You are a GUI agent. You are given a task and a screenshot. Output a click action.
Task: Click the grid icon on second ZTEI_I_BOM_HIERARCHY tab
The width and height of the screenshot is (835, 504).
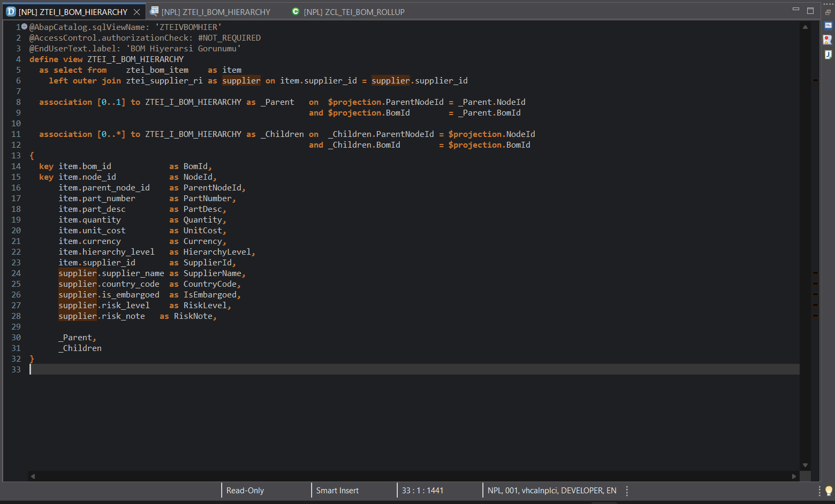pos(154,11)
